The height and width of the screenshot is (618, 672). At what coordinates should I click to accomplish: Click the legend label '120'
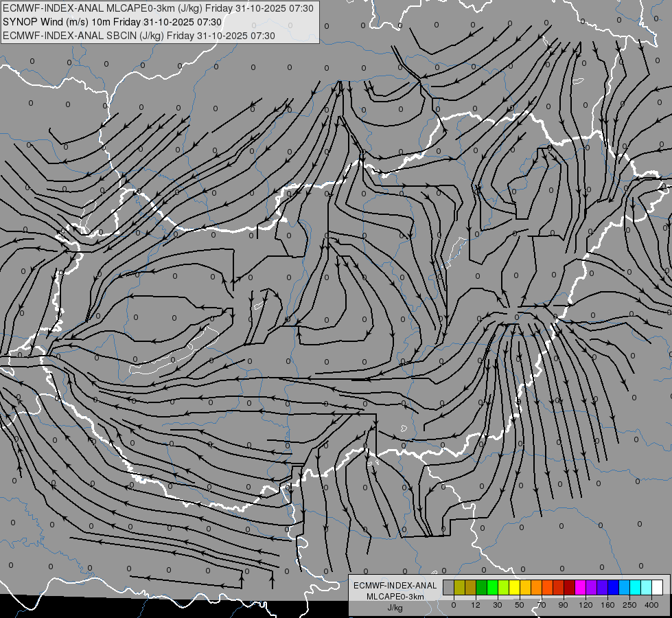click(586, 605)
